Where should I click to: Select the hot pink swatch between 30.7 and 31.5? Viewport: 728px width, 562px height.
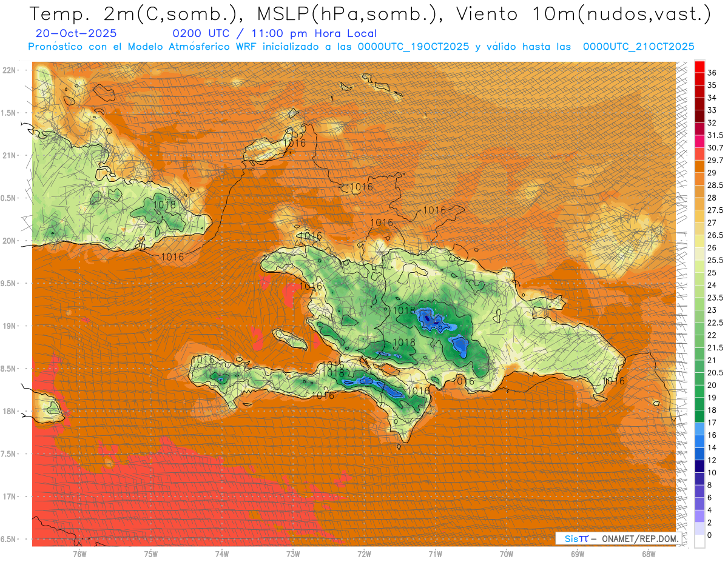[x=699, y=141]
